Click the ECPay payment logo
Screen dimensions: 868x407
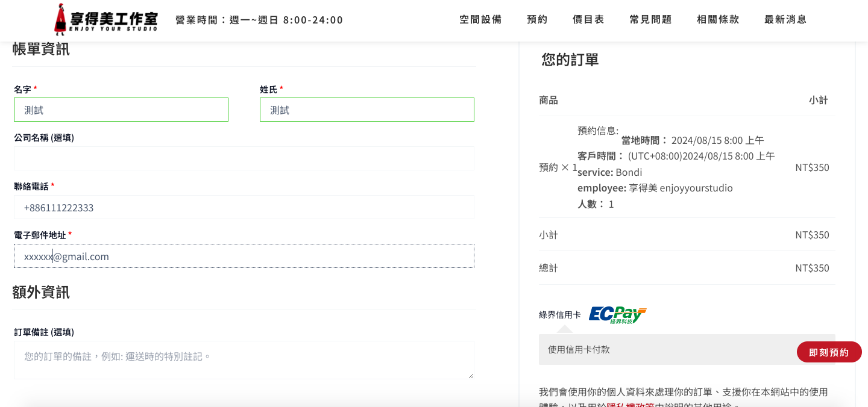click(x=617, y=315)
